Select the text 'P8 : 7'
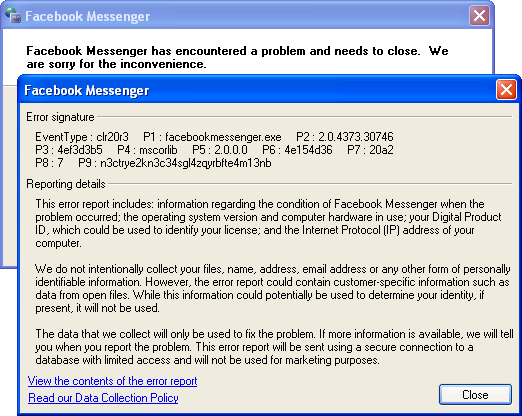This screenshot has height=416, width=522. [x=49, y=163]
